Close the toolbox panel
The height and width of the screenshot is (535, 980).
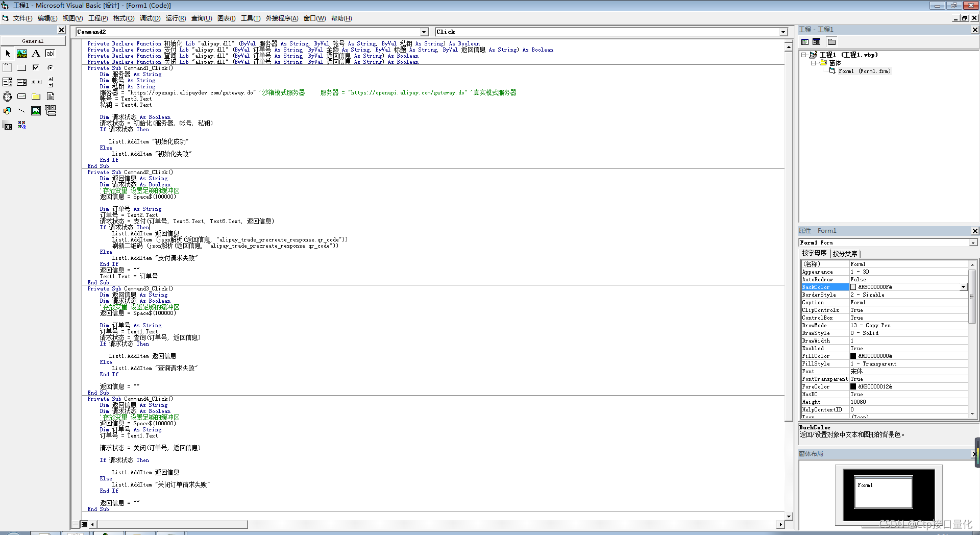[x=61, y=30]
